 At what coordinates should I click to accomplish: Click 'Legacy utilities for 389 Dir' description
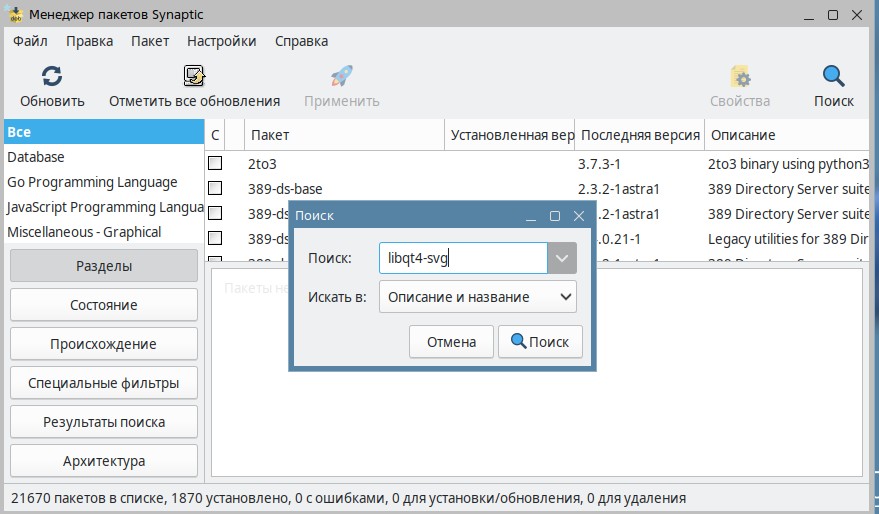click(x=788, y=239)
